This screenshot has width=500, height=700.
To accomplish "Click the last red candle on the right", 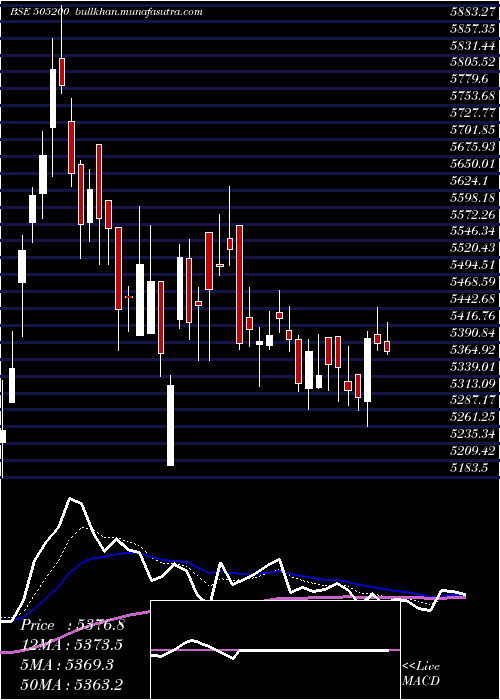I will (x=387, y=346).
